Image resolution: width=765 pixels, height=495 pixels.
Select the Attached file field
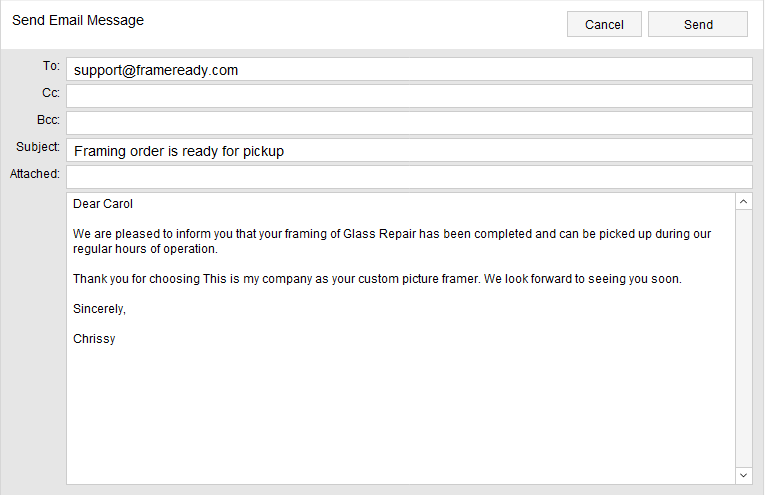click(409, 177)
